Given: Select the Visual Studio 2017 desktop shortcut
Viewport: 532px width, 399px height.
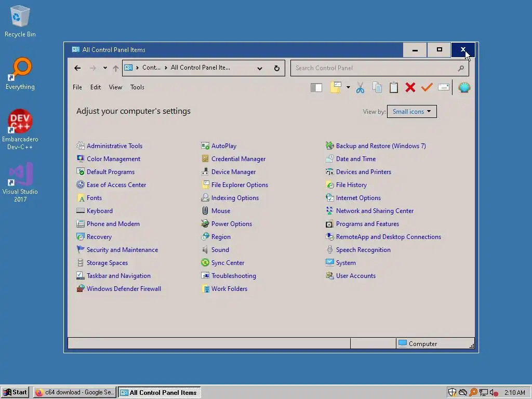Looking at the screenshot, I should point(20,182).
